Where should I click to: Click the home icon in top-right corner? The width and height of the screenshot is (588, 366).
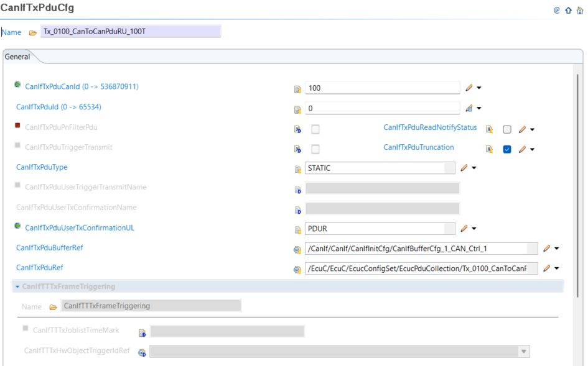click(x=580, y=10)
